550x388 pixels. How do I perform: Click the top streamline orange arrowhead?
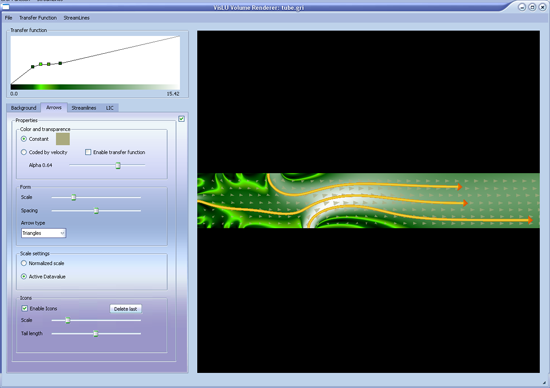click(460, 187)
